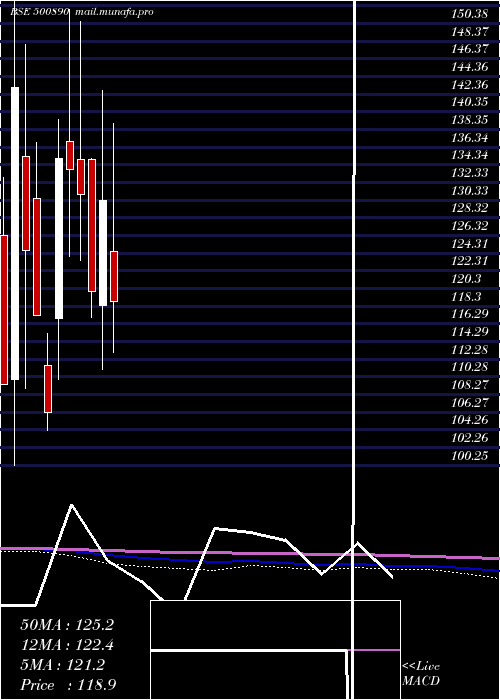Click the 104.26 axis value

point(470,420)
